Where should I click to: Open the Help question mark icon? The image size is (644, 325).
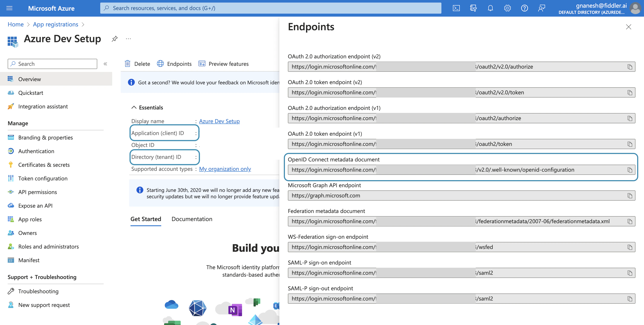click(524, 8)
